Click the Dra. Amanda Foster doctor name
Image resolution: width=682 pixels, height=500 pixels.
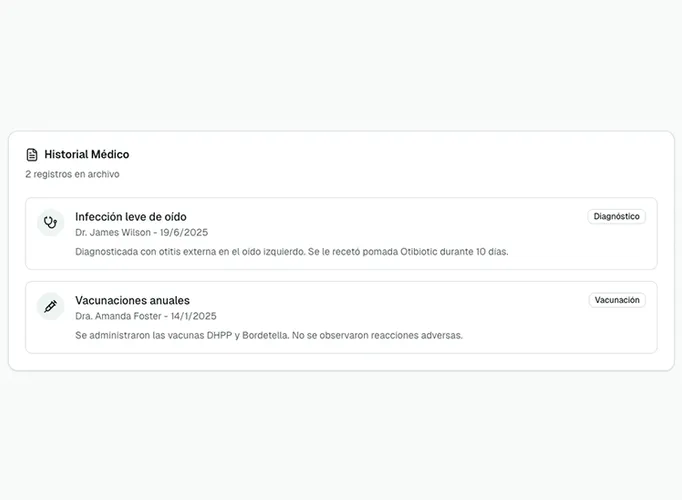pos(118,316)
